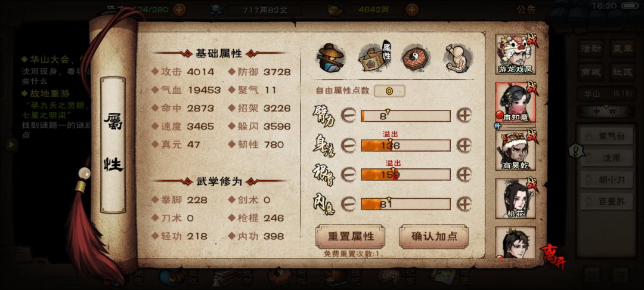The width and height of the screenshot is (644, 290).
Task: Increase 根骨 with its plus button
Action: click(464, 175)
